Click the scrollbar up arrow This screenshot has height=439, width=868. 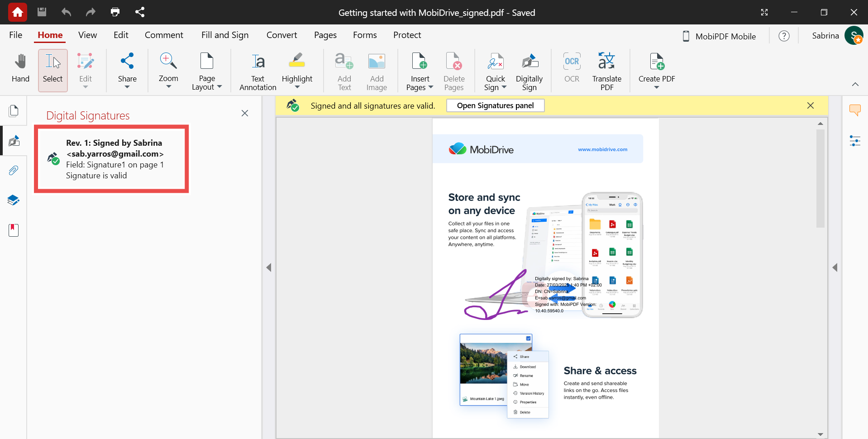[x=820, y=123]
